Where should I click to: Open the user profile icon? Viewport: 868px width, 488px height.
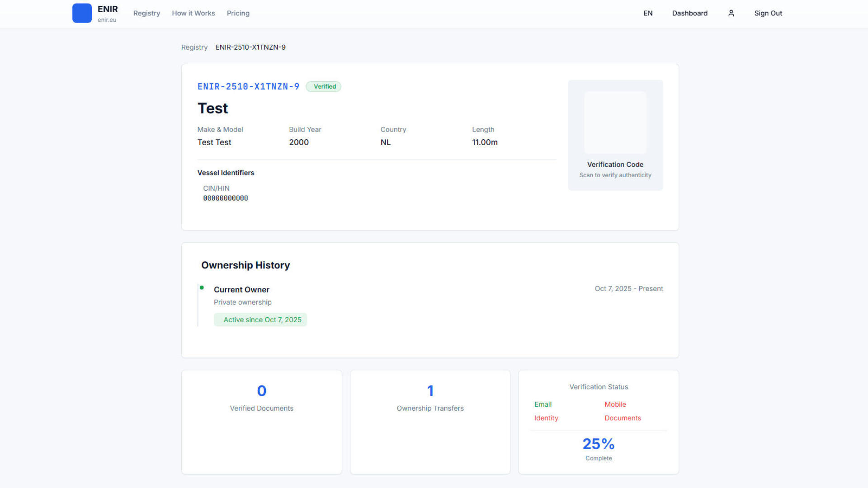click(x=731, y=13)
